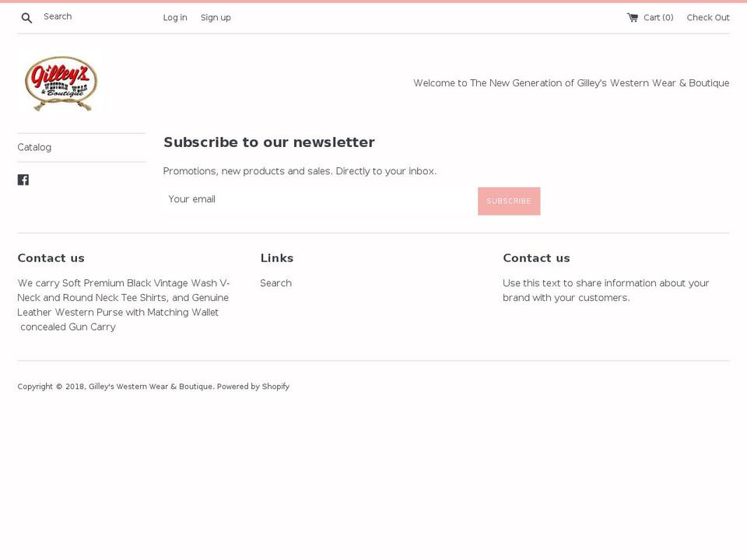Click the Subscribe to our newsletter heading

pyautogui.click(x=269, y=142)
